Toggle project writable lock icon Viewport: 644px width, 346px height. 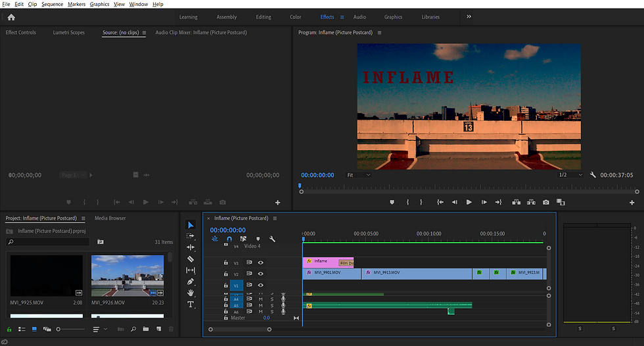click(x=9, y=329)
